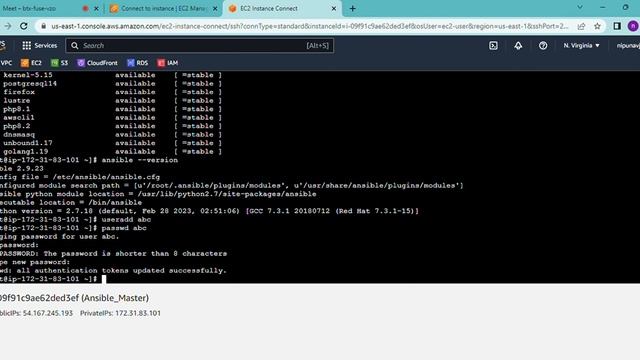Open the IAM shortcut
640x360 pixels.
[168, 63]
